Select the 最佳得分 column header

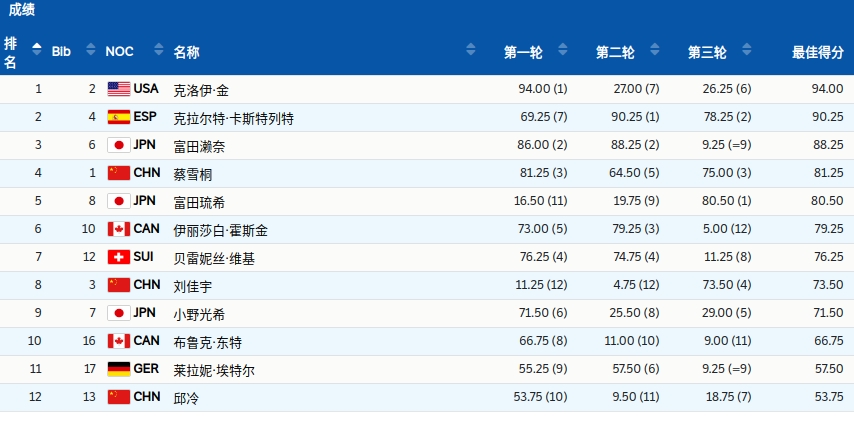click(818, 52)
